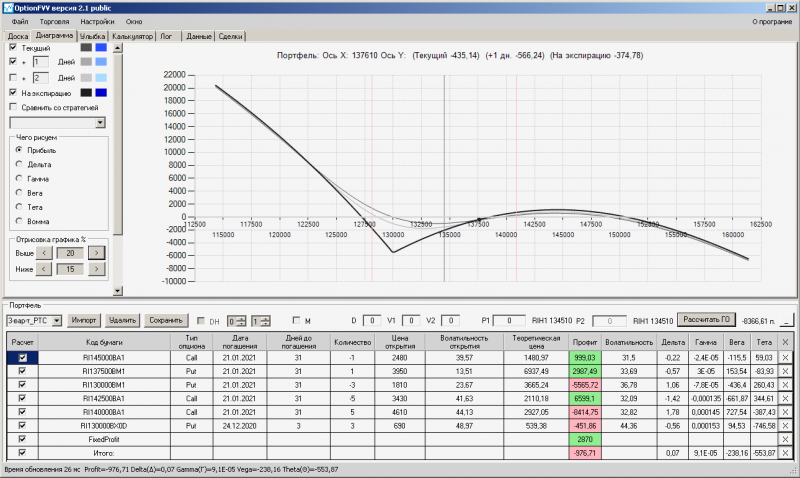Click underscore button next to -8366,61 п.
The height and width of the screenshot is (478, 800).
coord(787,321)
